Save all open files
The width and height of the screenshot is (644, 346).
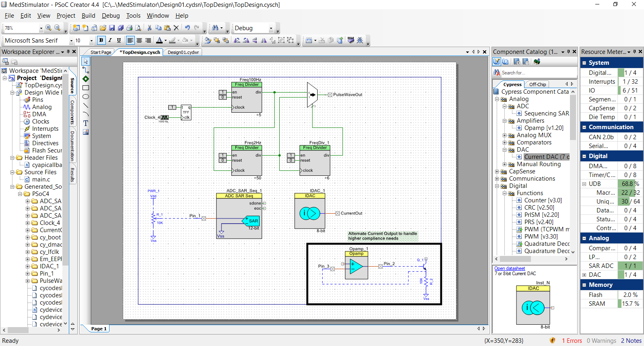pyautogui.click(x=121, y=28)
